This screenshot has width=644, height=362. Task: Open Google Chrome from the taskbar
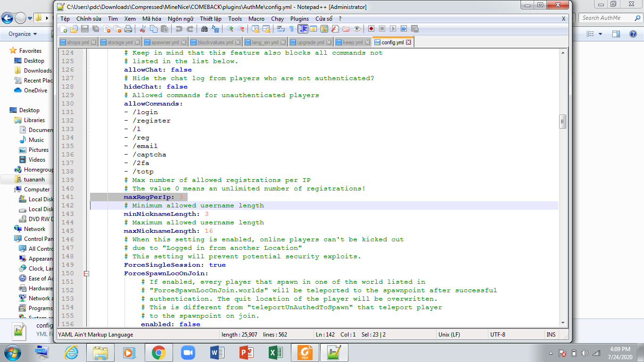158,353
